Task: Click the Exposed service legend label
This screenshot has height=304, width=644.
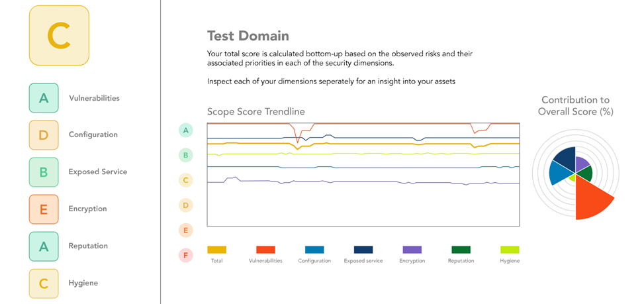Action: point(363,261)
